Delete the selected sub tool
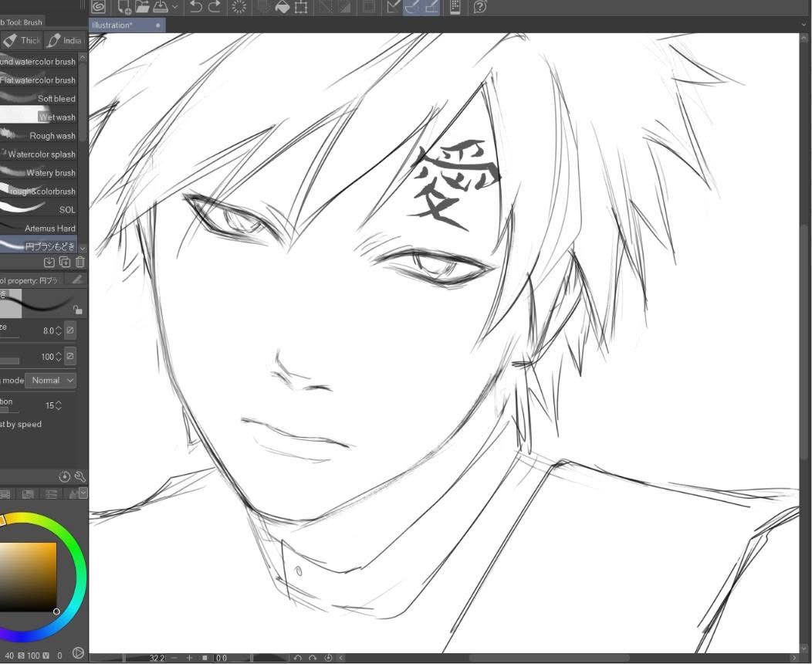Viewport: 812px width, 664px height. tap(80, 262)
